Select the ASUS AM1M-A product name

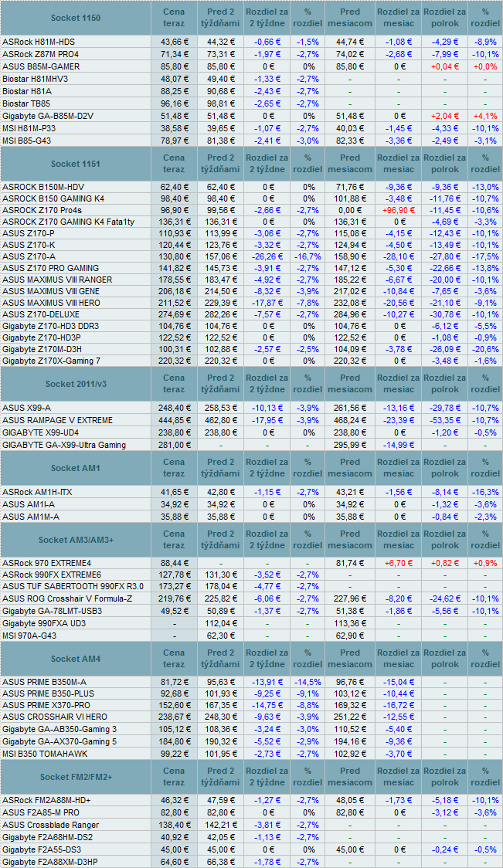30,517
